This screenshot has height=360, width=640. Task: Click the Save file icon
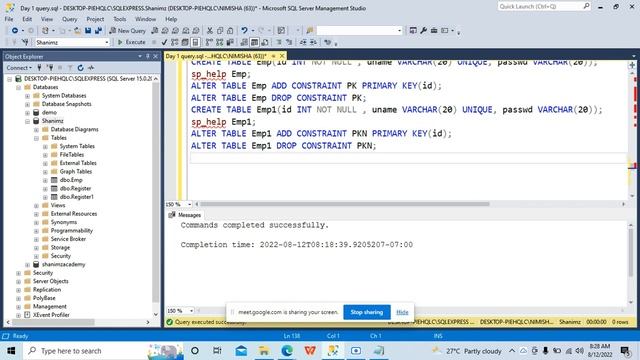click(88, 31)
